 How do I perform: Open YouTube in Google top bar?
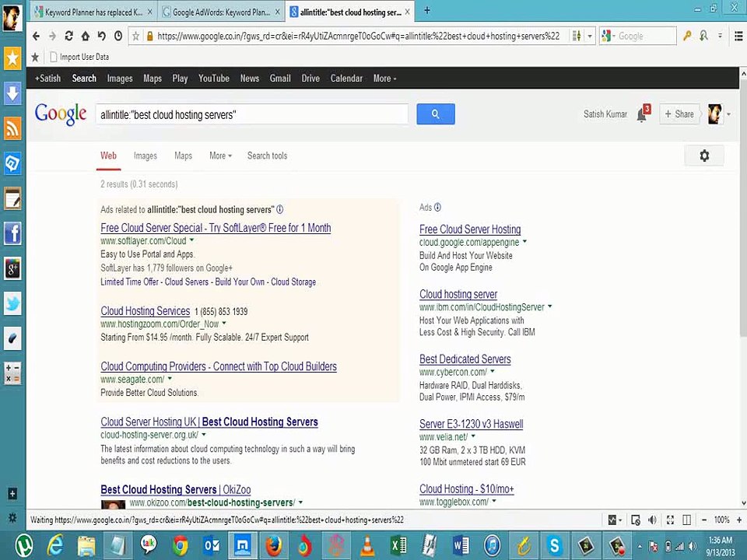point(214,79)
